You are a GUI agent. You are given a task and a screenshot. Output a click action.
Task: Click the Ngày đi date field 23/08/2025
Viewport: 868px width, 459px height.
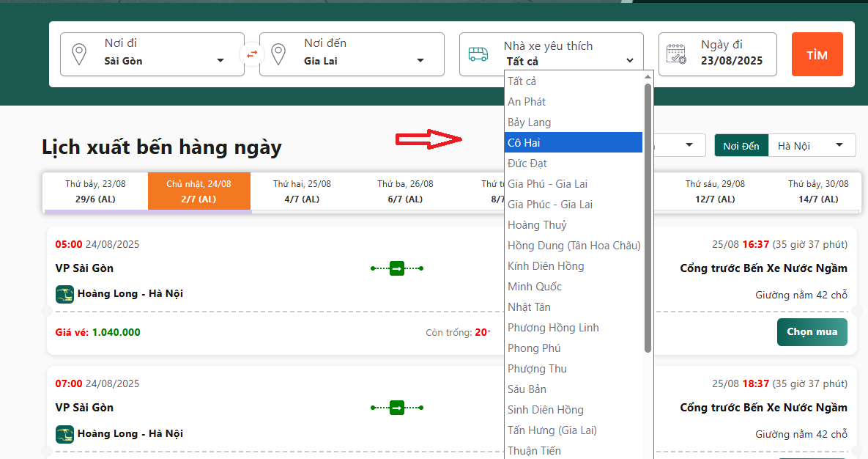(x=717, y=54)
